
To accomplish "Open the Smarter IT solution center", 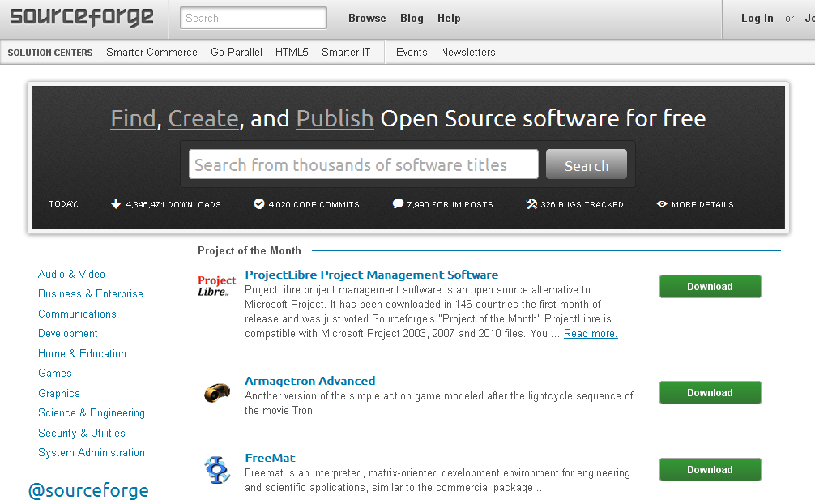I will tap(346, 52).
